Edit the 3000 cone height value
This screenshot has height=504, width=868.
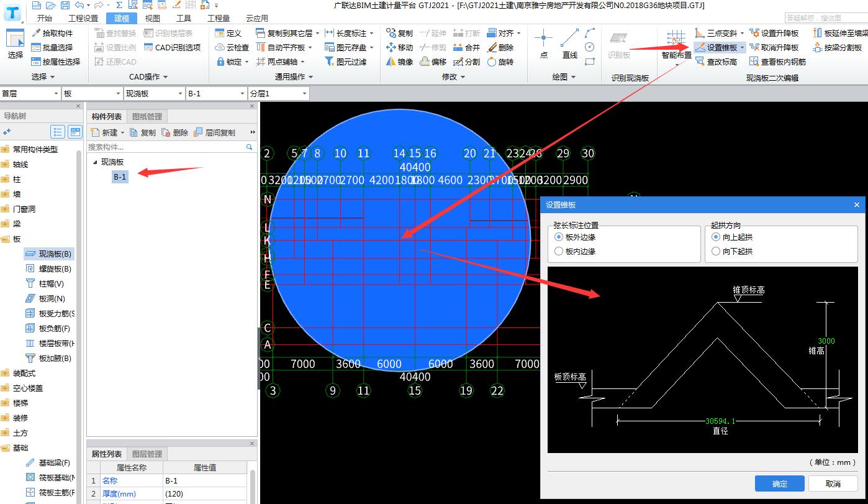pyautogui.click(x=826, y=341)
